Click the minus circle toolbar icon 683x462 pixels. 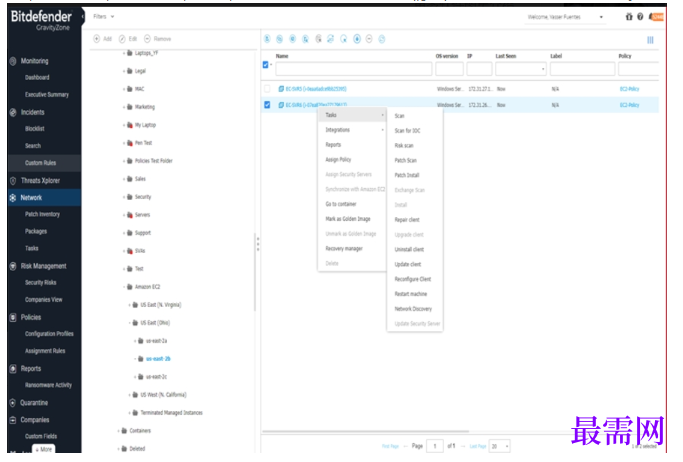coord(369,39)
